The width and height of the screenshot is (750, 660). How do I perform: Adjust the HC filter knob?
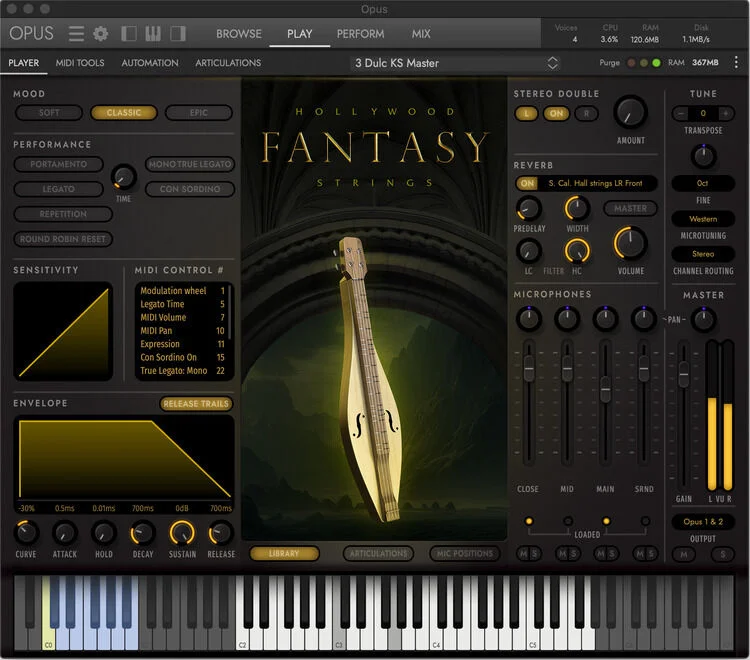tap(577, 251)
